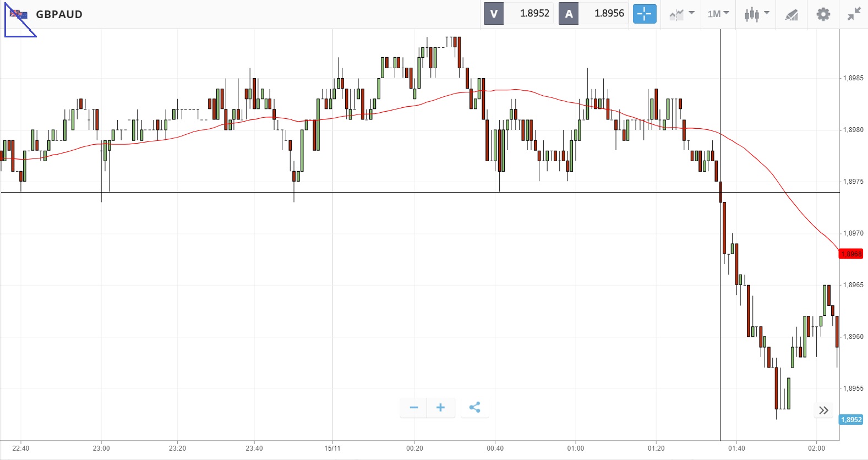
Task: Click the A buy price button
Action: click(x=569, y=14)
